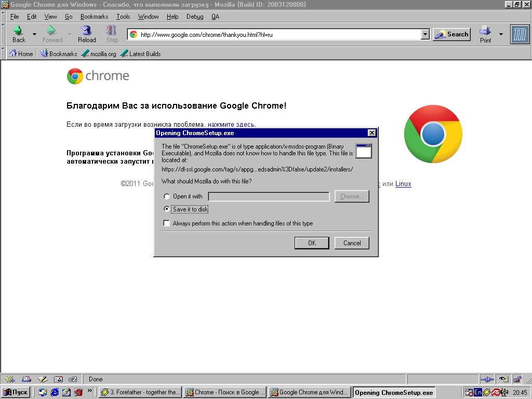This screenshot has width=532, height=399.
Task: Click the En language indicator in tray
Action: coord(478,392)
